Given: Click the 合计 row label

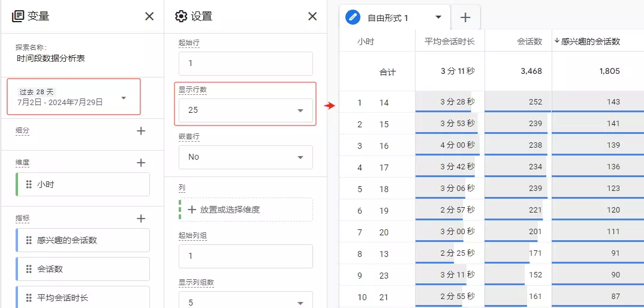Looking at the screenshot, I should pyautogui.click(x=387, y=72).
